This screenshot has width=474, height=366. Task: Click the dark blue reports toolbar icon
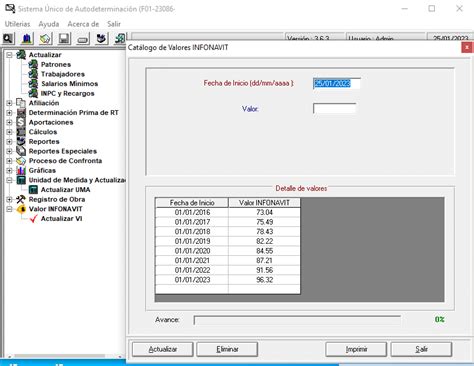tap(101, 39)
